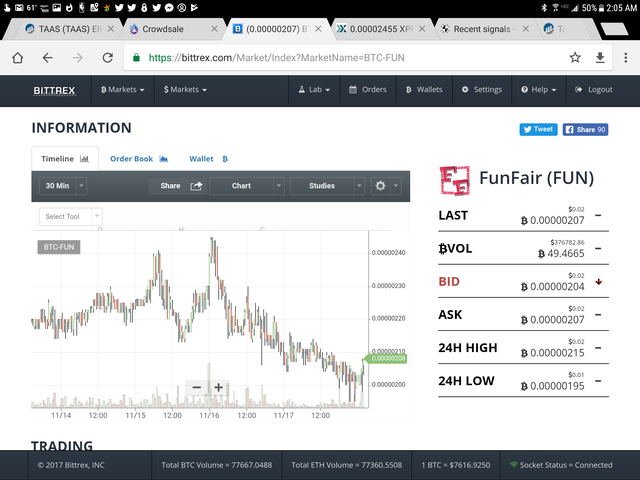Click the Share chart button
Screen dimensions: 640x480
(x=178, y=186)
